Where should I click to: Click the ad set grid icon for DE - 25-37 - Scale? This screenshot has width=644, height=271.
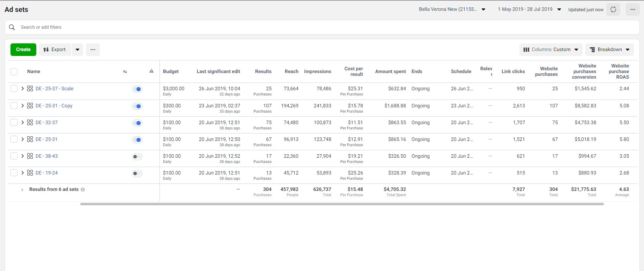(30, 88)
